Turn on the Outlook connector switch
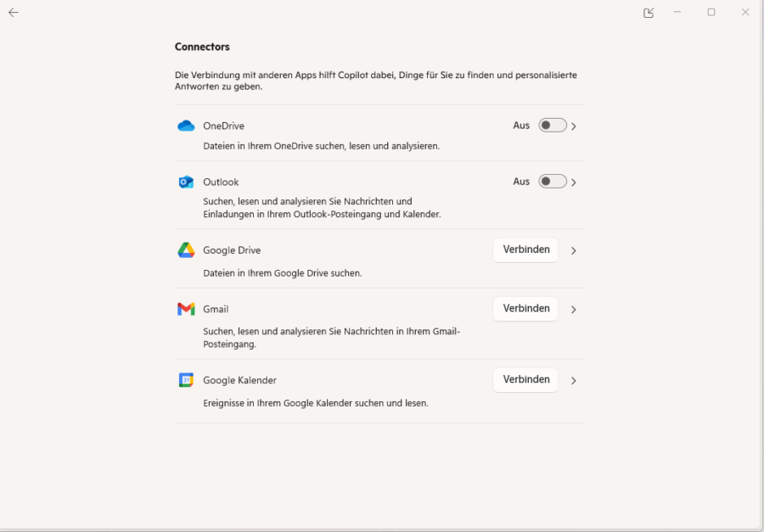Viewport: 764px width, 532px height. [x=553, y=182]
